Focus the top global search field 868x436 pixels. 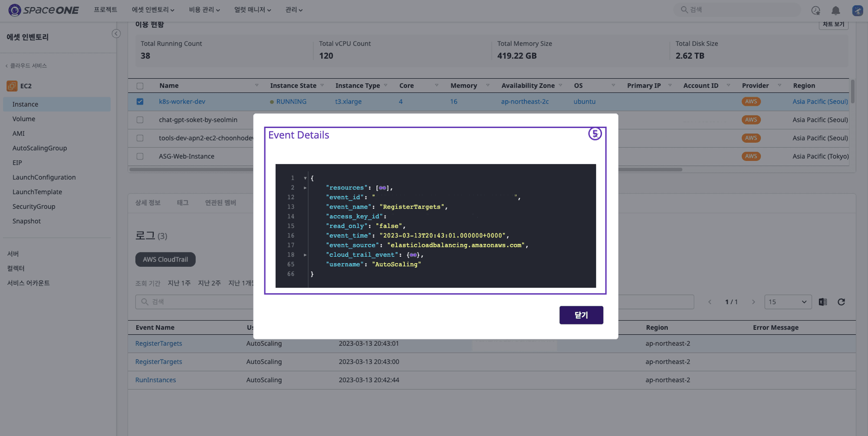(x=737, y=10)
